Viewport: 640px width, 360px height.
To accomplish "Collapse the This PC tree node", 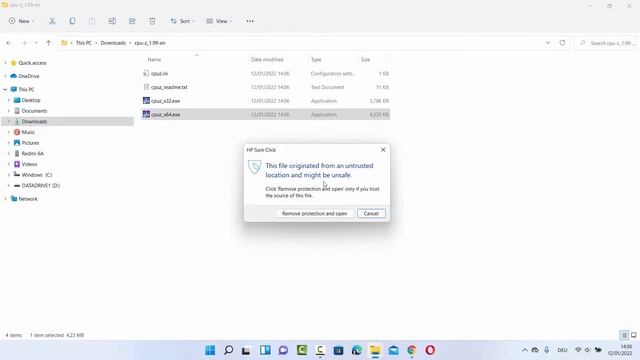I will tap(5, 89).
